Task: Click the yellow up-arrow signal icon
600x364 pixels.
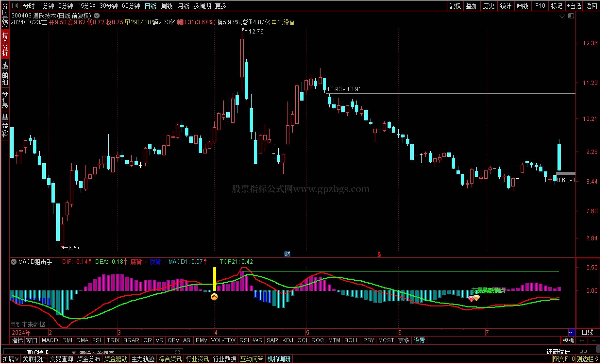Action: [214, 297]
